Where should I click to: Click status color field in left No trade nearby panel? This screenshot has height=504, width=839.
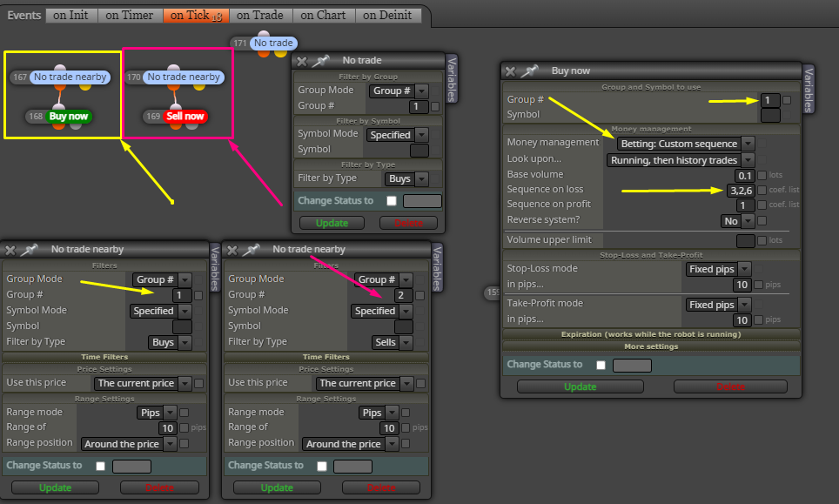(x=131, y=467)
